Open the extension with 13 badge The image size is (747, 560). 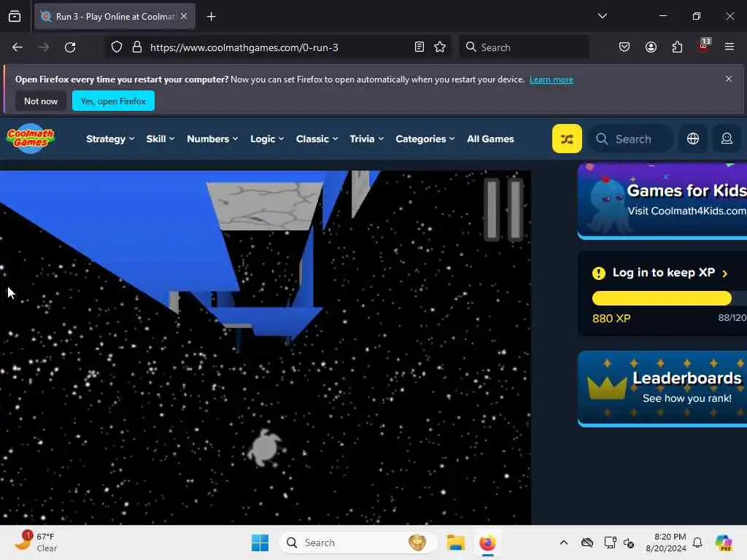704,46
